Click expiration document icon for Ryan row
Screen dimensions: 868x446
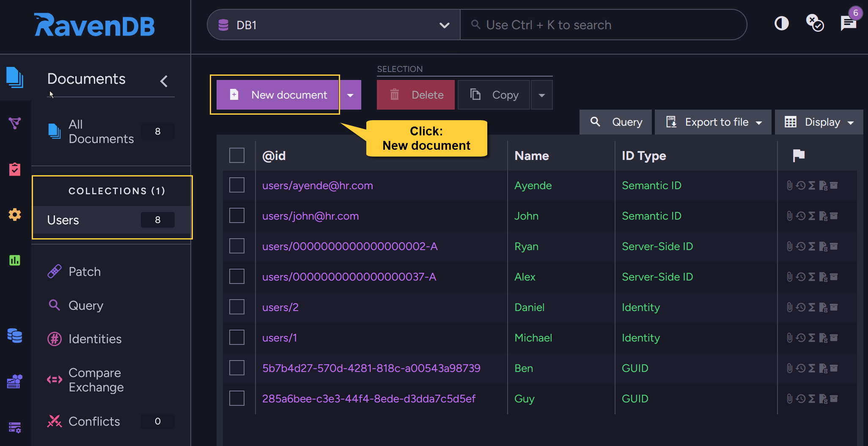point(823,246)
